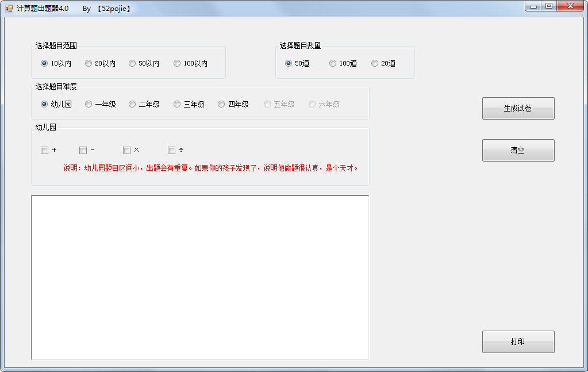This screenshot has width=588, height=372.
Task: Set question count to 50道
Action: pyautogui.click(x=289, y=63)
